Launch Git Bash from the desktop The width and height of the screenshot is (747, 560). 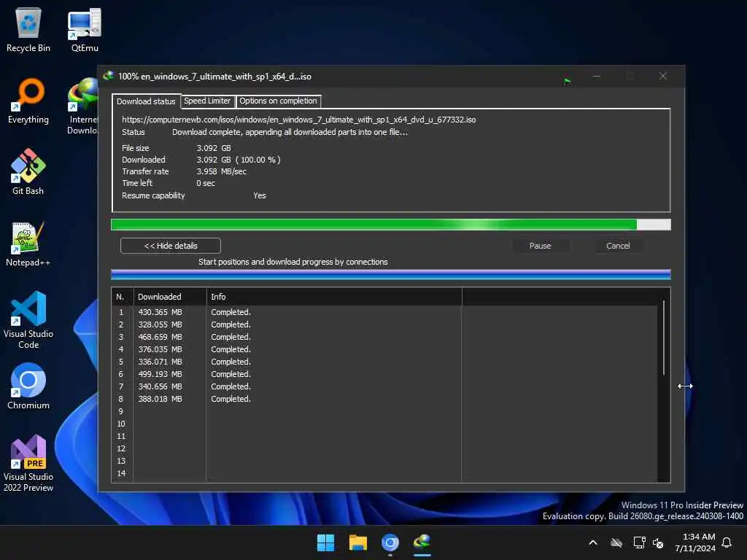point(28,172)
